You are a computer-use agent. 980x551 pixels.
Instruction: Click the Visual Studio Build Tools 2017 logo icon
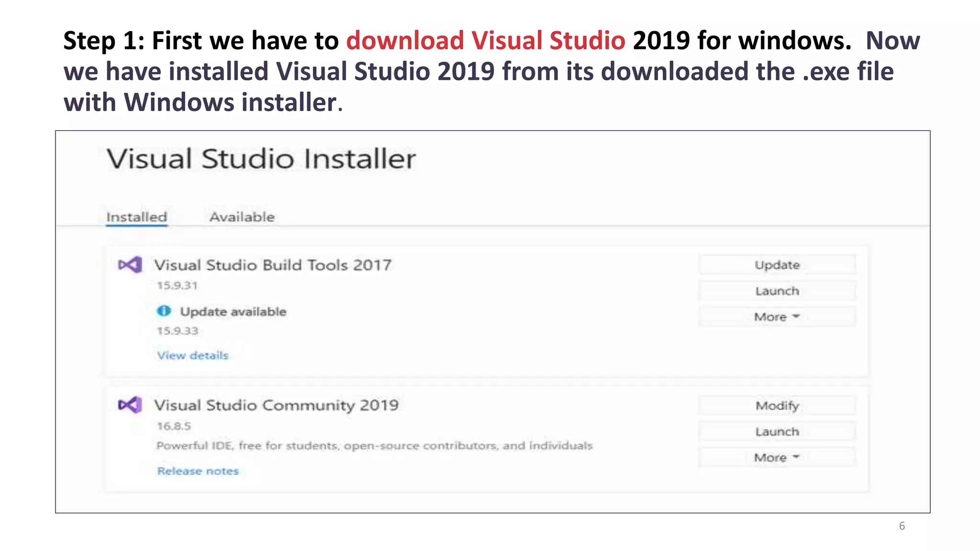tap(130, 264)
